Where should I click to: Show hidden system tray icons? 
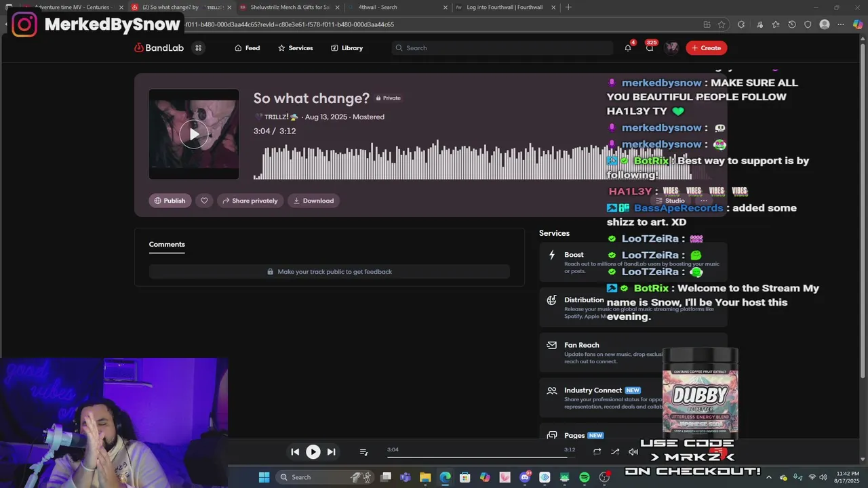tap(770, 477)
